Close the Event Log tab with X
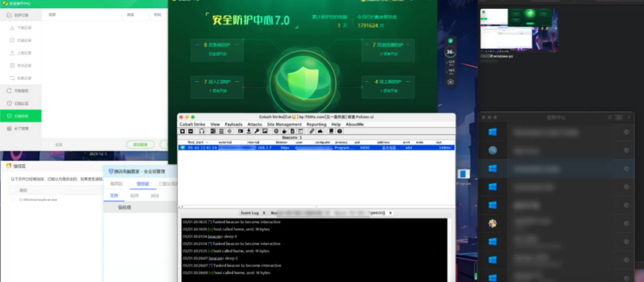Image resolution: width=644 pixels, height=282 pixels. coord(264,213)
